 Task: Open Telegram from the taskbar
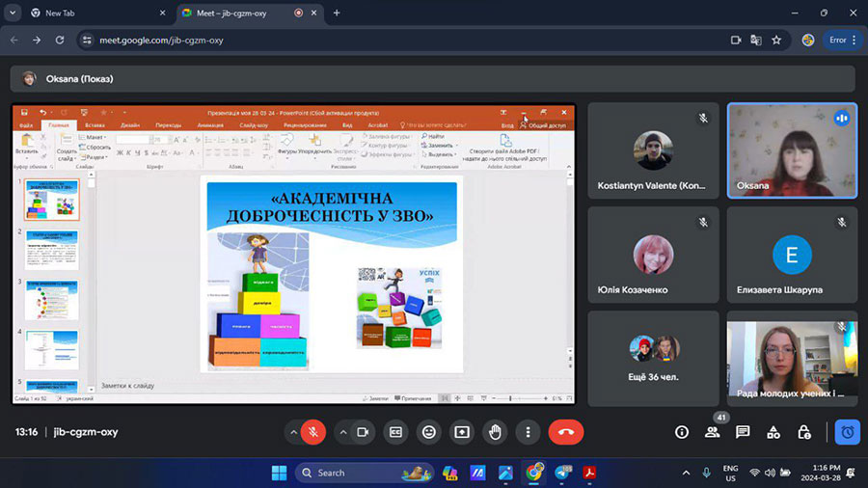pos(562,474)
